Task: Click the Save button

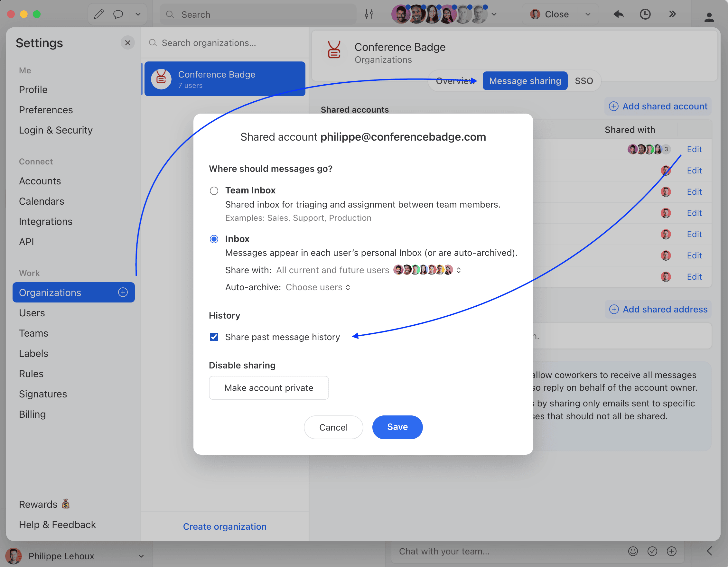Action: pos(397,427)
